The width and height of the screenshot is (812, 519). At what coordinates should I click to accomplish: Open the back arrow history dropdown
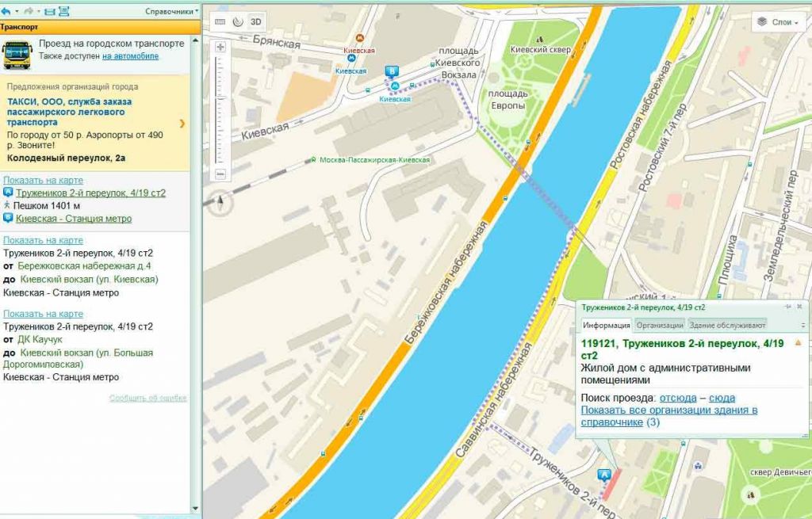(17, 11)
